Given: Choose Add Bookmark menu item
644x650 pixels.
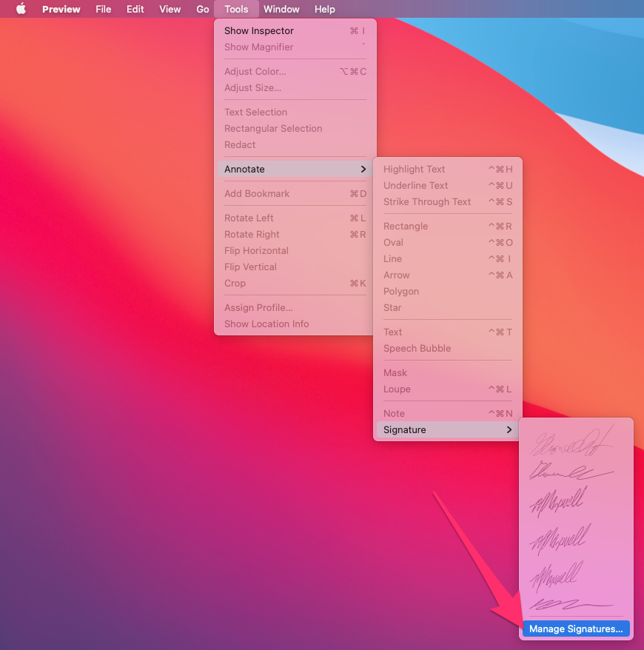Looking at the screenshot, I should pos(295,193).
